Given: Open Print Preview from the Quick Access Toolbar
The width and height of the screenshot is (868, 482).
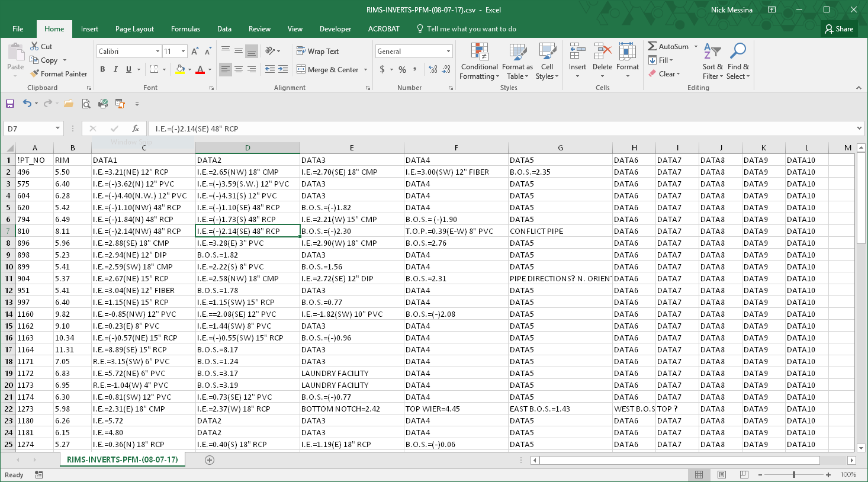Looking at the screenshot, I should point(86,103).
